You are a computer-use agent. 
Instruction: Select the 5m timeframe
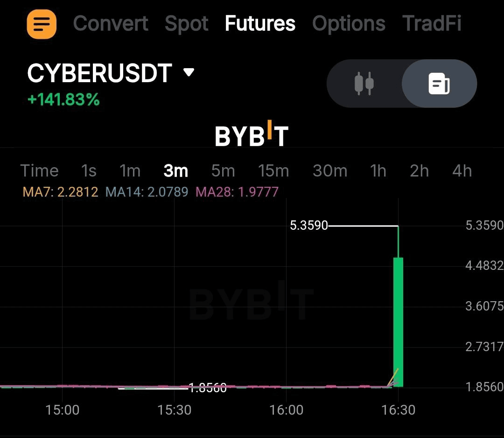tap(223, 170)
